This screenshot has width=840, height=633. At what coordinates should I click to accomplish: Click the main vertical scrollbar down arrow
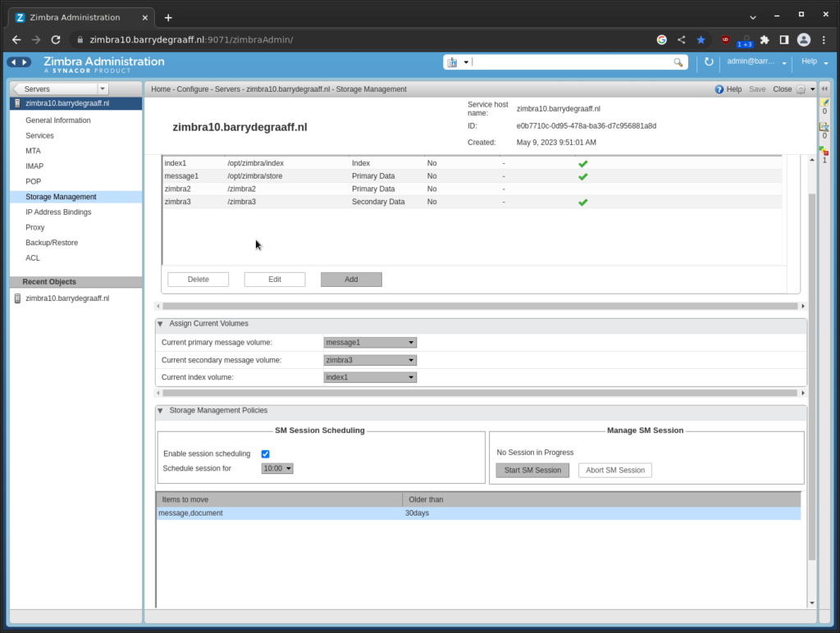[812, 603]
